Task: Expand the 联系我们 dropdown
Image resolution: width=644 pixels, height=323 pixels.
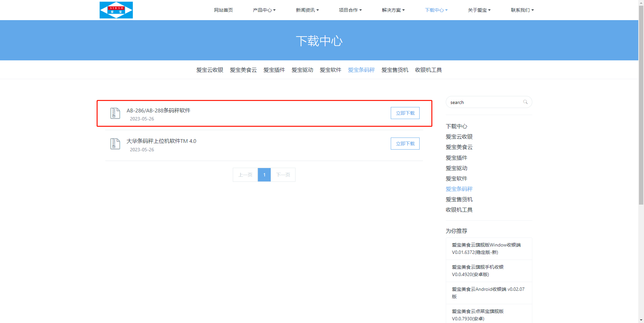Action: click(522, 10)
